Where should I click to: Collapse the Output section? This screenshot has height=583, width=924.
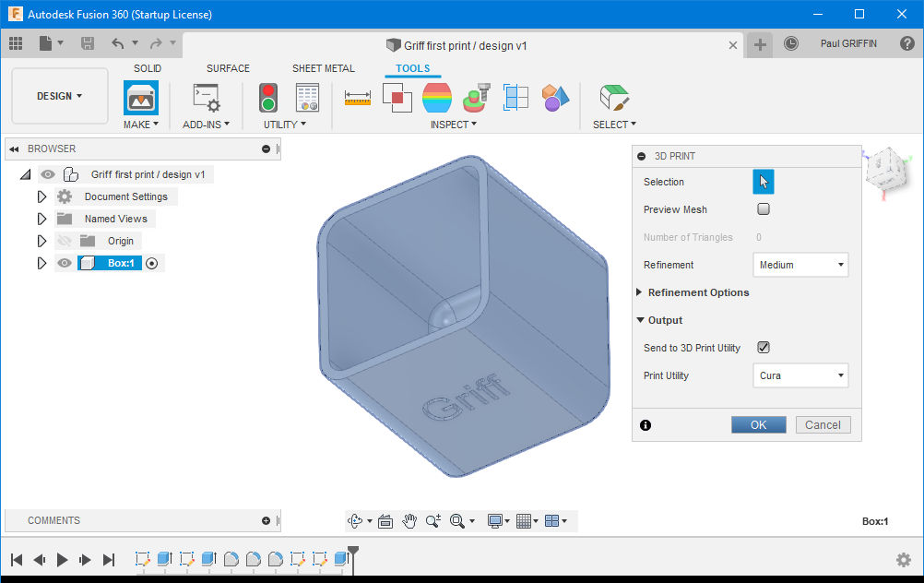(x=640, y=320)
